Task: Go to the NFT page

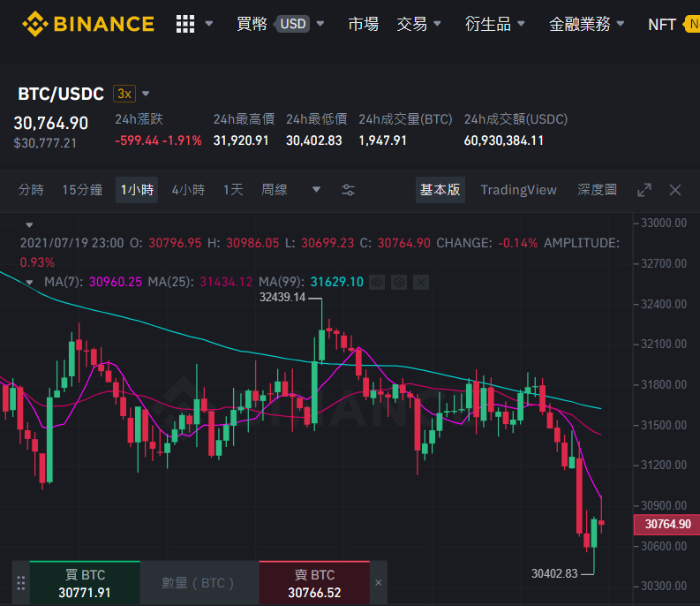Action: [662, 24]
